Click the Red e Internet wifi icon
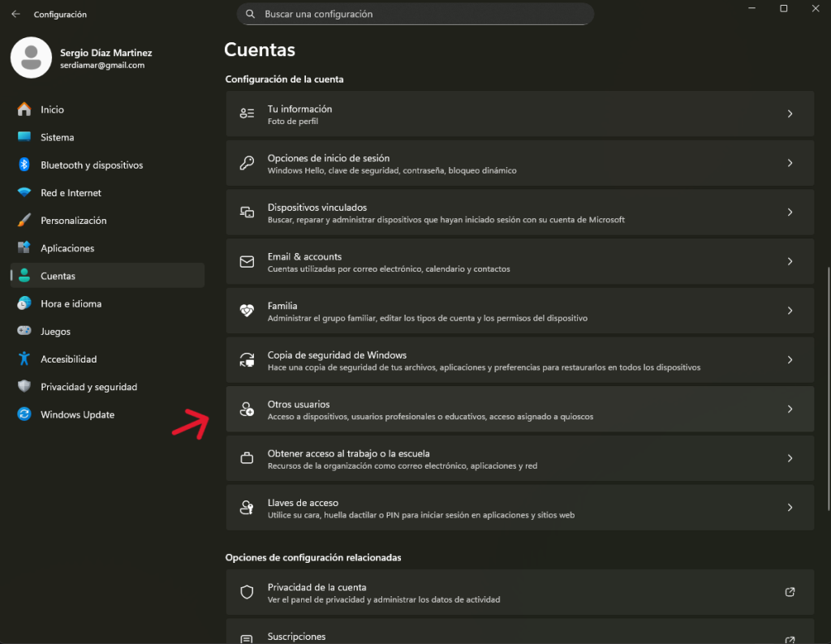The height and width of the screenshot is (644, 831). pyautogui.click(x=24, y=193)
